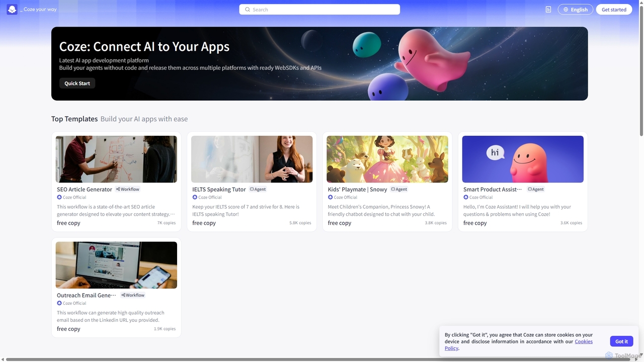The width and height of the screenshot is (644, 362).
Task: Click the Top Templates heading
Action: [x=74, y=119]
